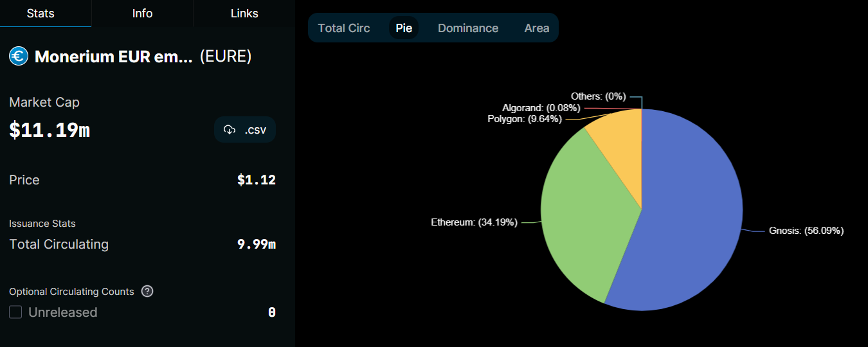Switch to the Stats tab
The width and height of the screenshot is (868, 347).
41,13
